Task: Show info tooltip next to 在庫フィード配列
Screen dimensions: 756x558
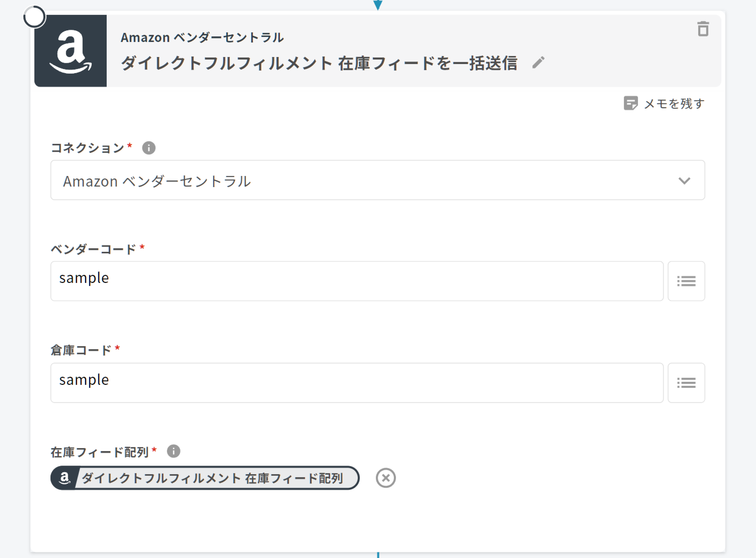Action: [x=174, y=451]
